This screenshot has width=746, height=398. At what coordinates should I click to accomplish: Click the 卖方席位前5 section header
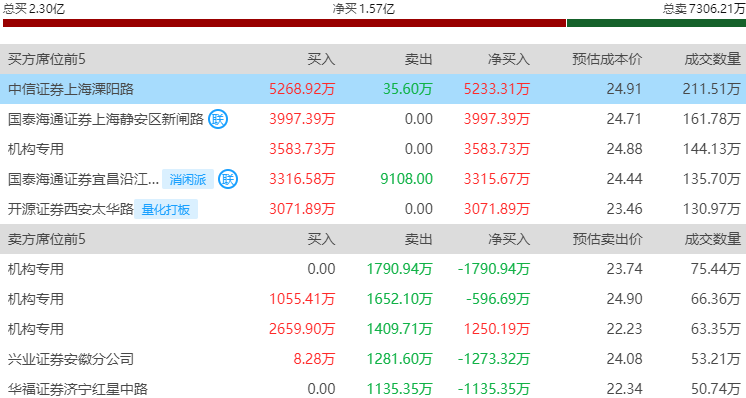coord(47,239)
